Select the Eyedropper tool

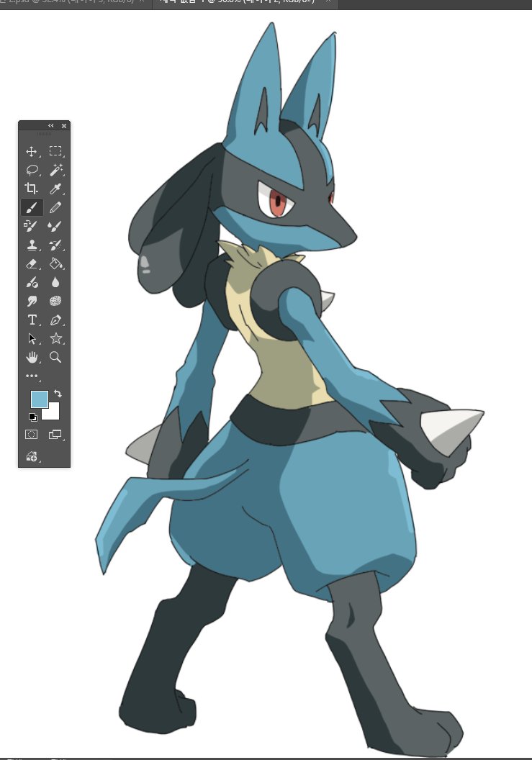point(55,189)
